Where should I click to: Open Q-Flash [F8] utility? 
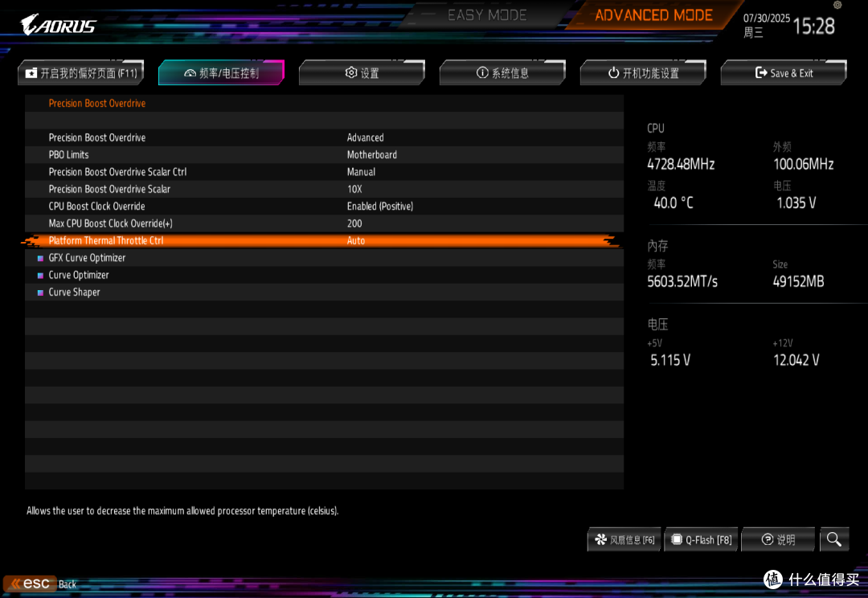[x=702, y=539]
